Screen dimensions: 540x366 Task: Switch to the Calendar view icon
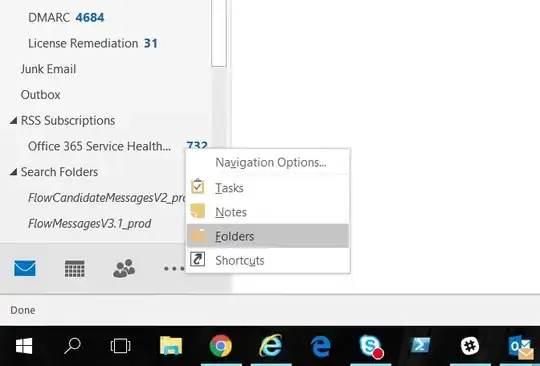tap(75, 269)
